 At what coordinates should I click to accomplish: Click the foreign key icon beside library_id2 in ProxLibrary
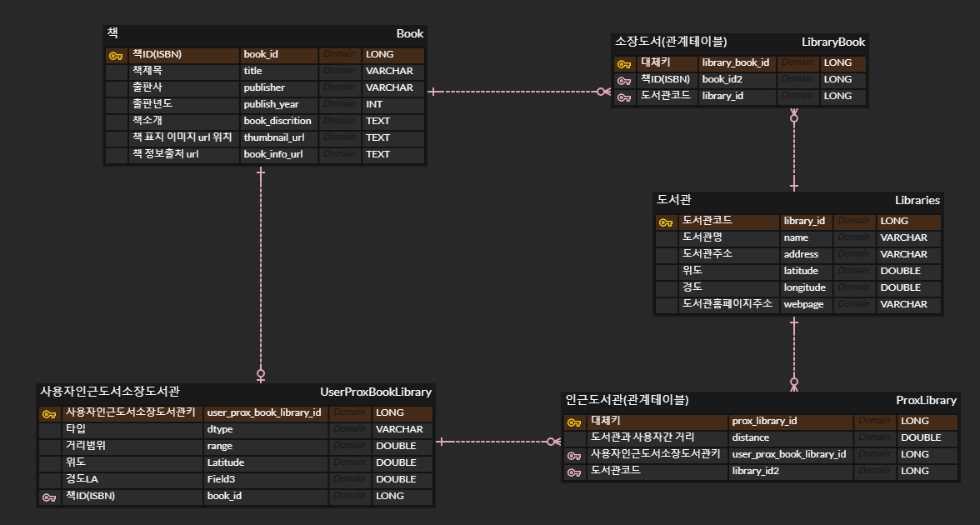574,471
